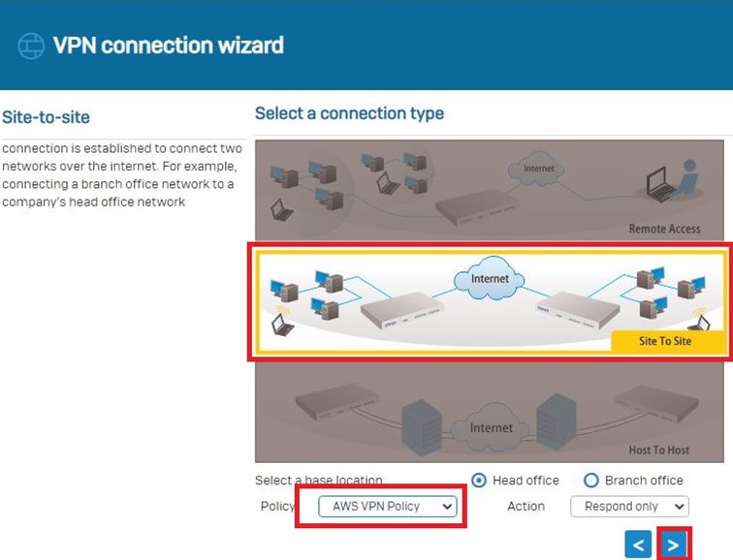Select the Head office radio button
This screenshot has width=733, height=560.
[x=479, y=481]
